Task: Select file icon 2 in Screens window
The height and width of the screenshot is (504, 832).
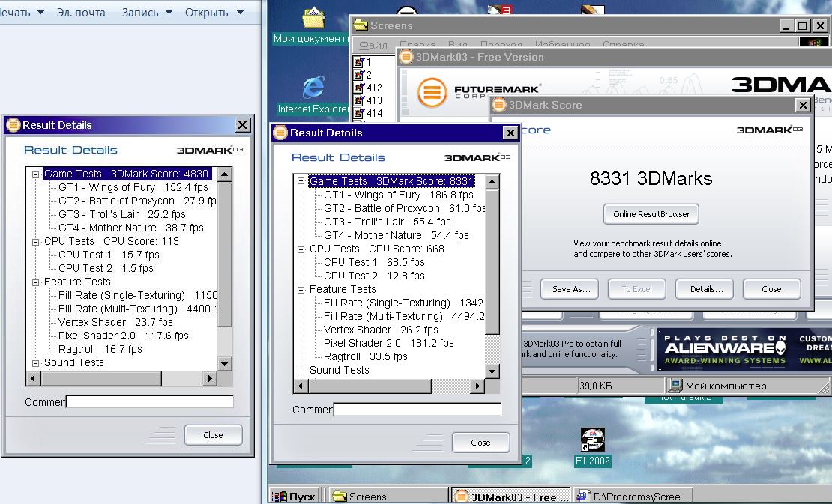Action: [x=360, y=75]
